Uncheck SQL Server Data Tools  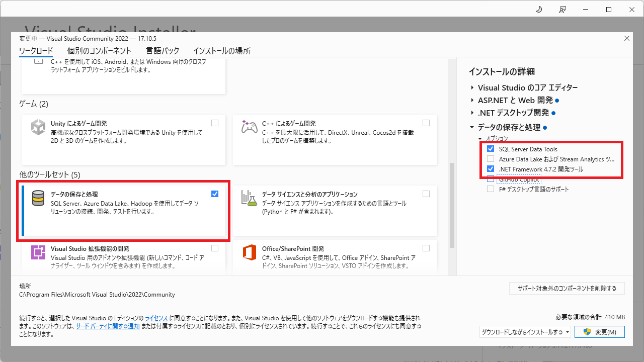click(490, 148)
